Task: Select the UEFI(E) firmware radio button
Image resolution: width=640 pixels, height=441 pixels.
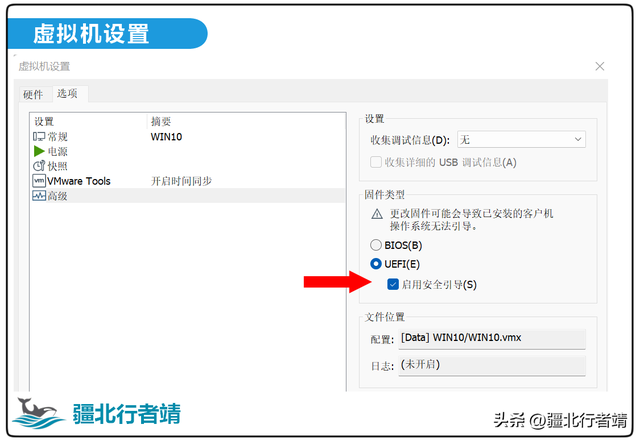Action: (376, 264)
